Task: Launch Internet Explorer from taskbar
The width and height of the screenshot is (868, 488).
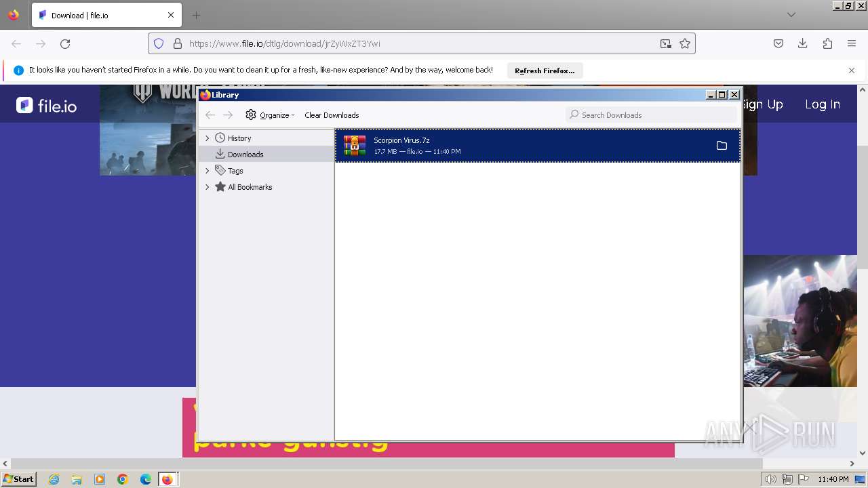Action: 54,479
